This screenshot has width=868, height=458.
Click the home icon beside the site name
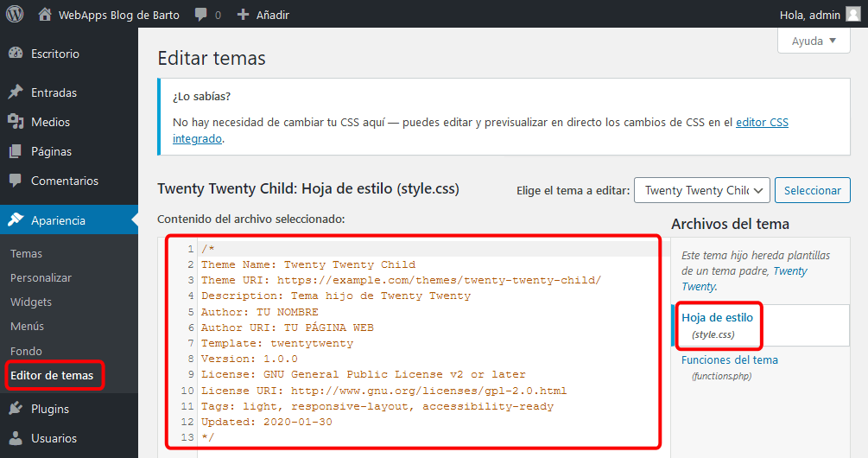click(x=45, y=15)
